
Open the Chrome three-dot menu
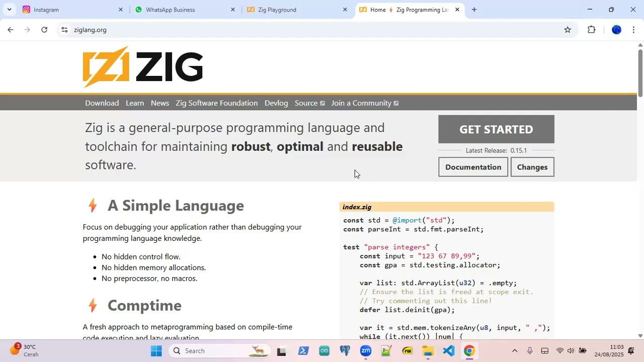[x=633, y=30]
